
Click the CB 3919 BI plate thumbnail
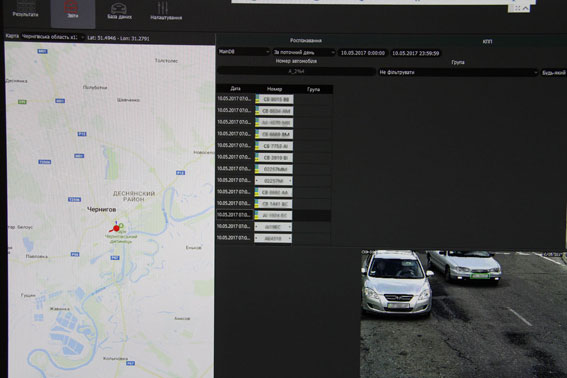point(274,158)
